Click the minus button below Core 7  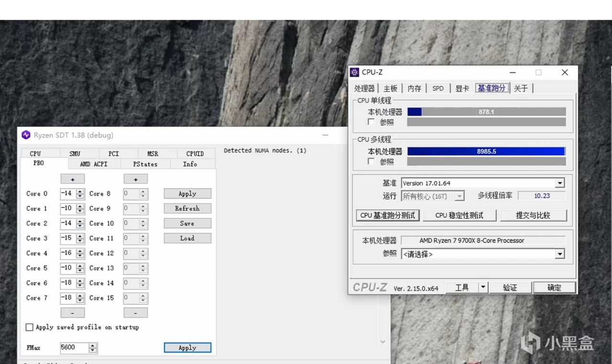[x=73, y=313]
